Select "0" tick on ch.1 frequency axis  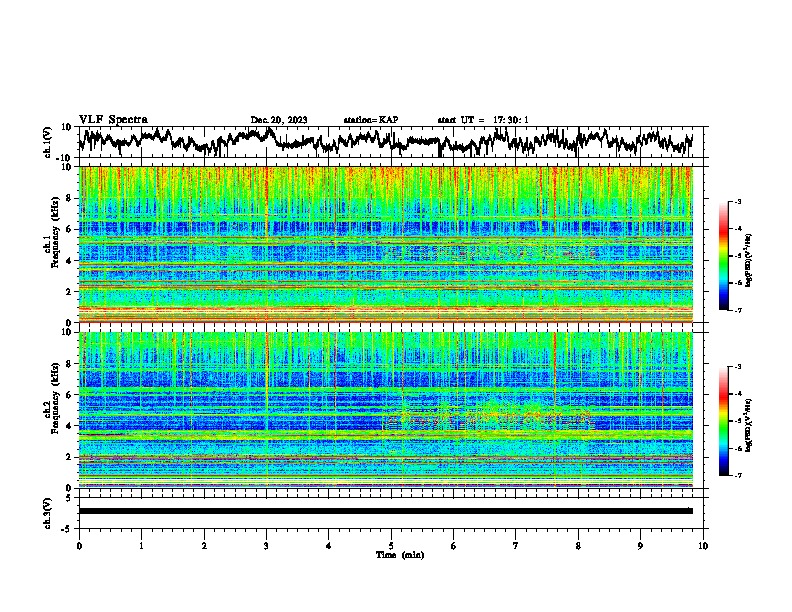coord(69,323)
